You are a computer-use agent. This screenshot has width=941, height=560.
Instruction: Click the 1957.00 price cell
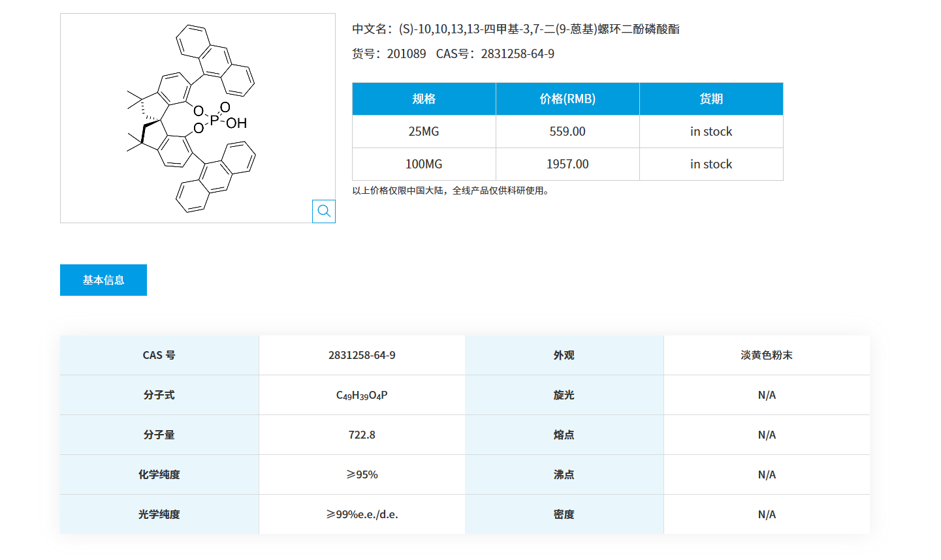567,164
